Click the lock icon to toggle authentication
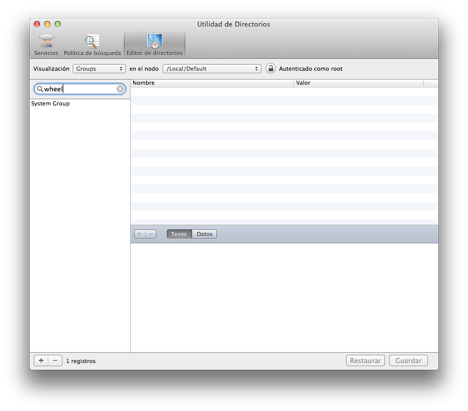 pyautogui.click(x=271, y=68)
